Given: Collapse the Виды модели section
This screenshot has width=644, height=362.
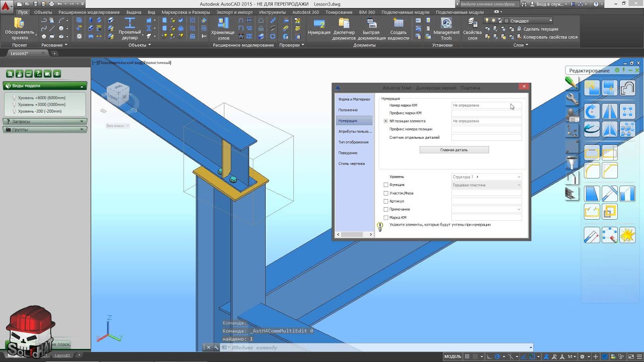Looking at the screenshot, I should pos(45,86).
